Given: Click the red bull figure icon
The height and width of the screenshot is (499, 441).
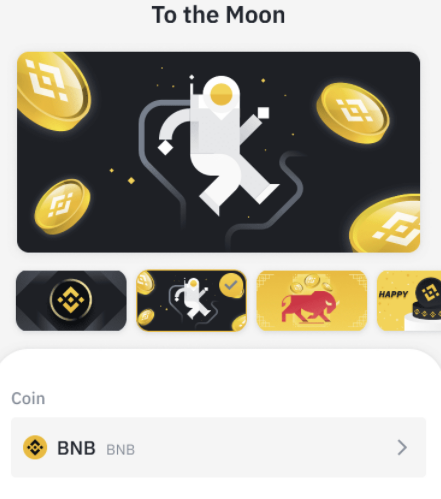Looking at the screenshot, I should coord(309,307).
